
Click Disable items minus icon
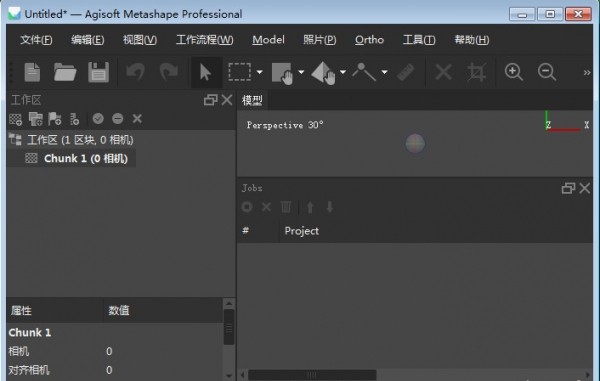[117, 119]
